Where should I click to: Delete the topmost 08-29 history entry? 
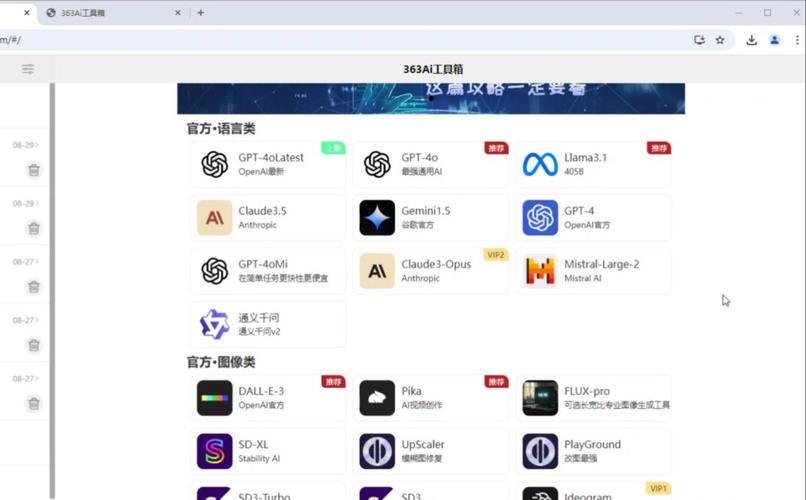pos(34,170)
